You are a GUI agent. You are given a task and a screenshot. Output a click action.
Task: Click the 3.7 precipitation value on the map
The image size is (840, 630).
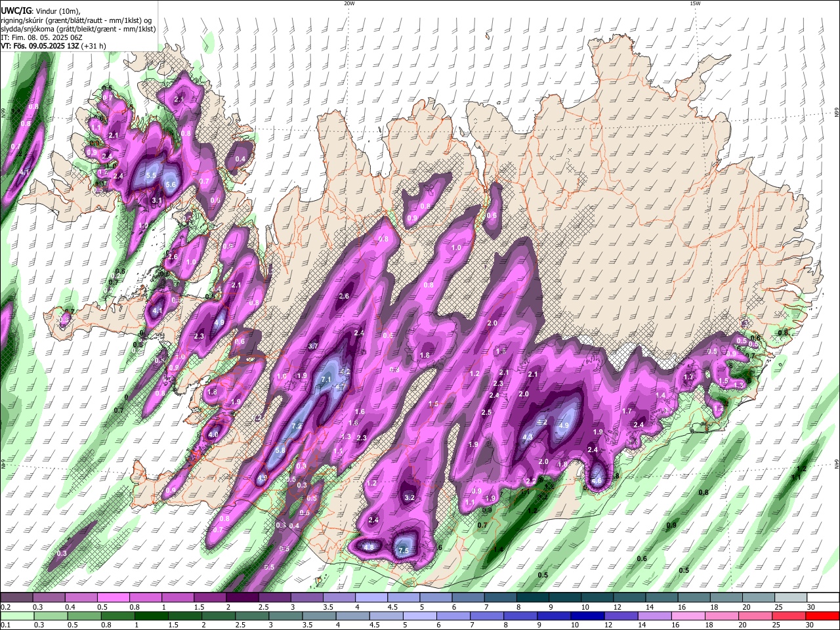pos(313,346)
